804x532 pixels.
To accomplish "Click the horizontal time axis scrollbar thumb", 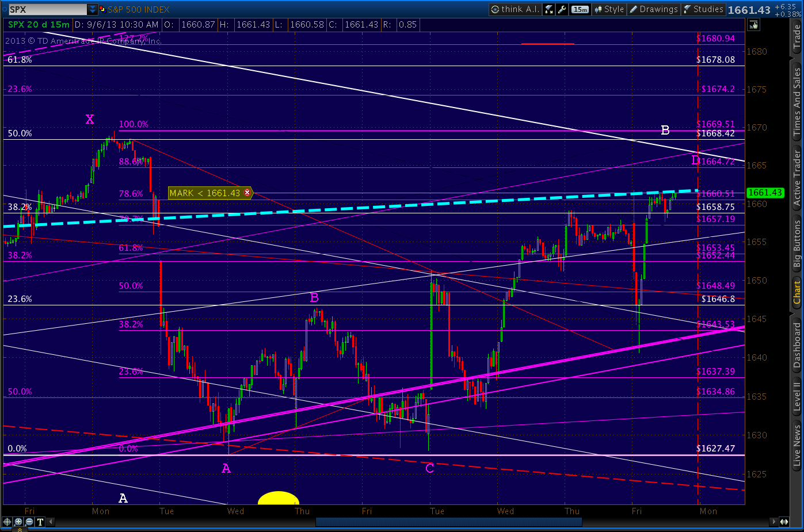I will point(449,522).
